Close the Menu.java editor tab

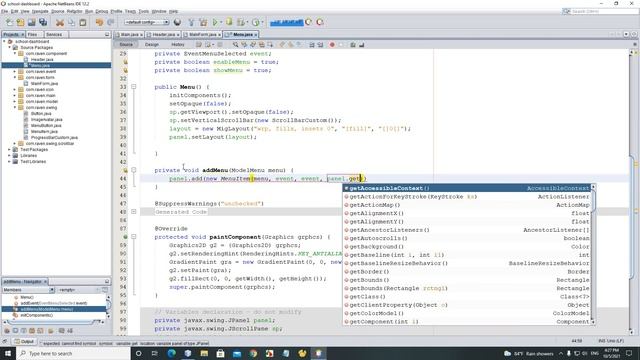pos(256,35)
